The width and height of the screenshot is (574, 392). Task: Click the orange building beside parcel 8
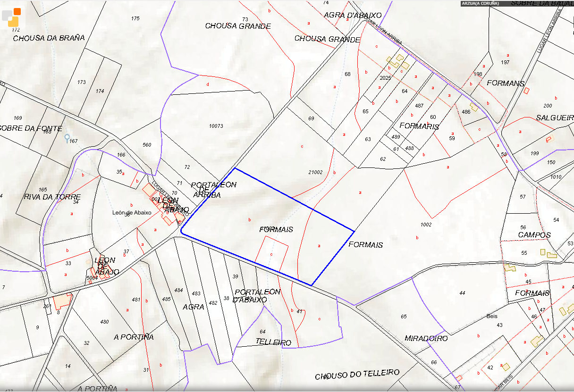tap(62, 300)
